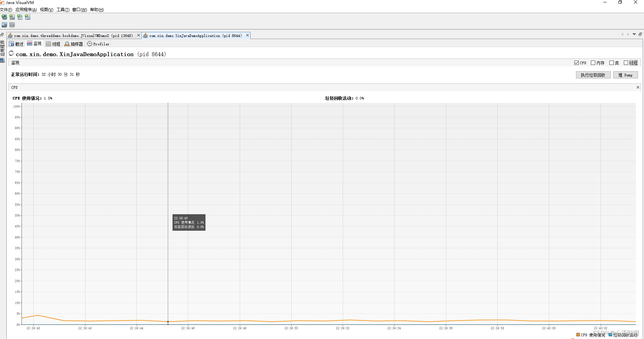This screenshot has width=644, height=339.
Task: Open the 帮助(H) menu
Action: pos(97,10)
